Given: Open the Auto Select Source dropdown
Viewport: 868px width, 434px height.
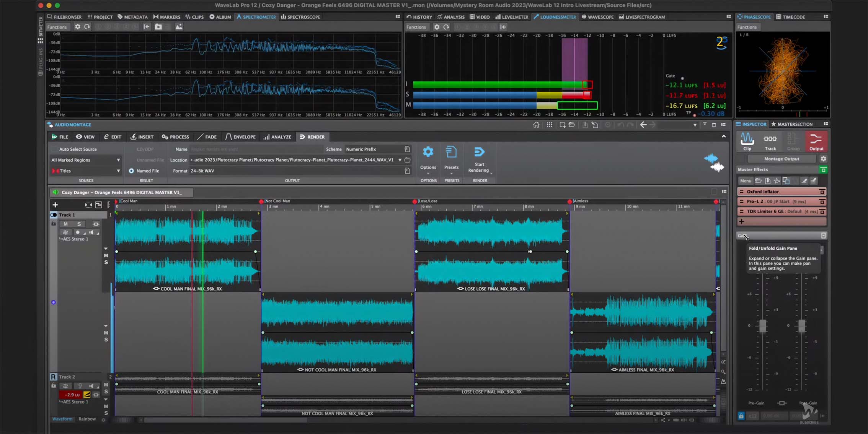Looking at the screenshot, I should tap(85, 148).
